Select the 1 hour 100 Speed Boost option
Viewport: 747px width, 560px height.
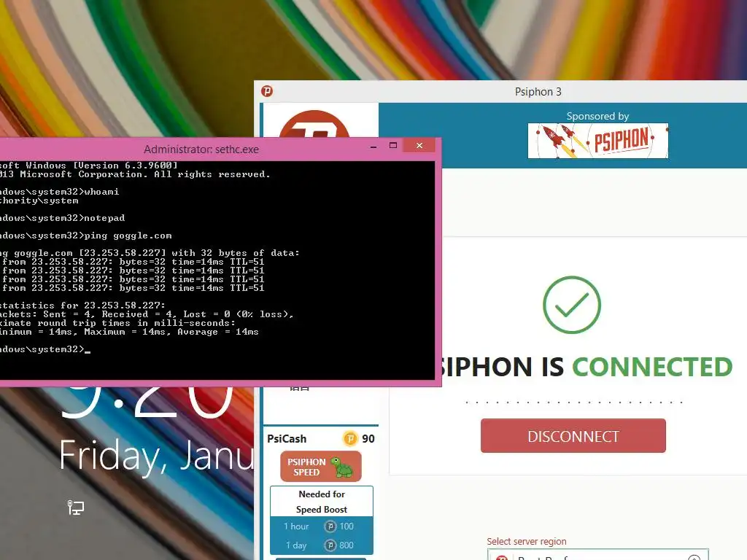point(322,526)
